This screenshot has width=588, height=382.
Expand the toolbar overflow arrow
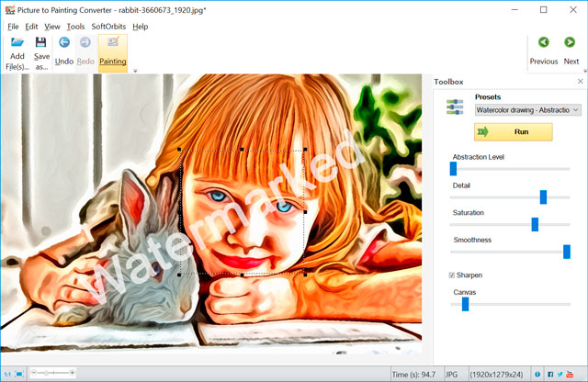pyautogui.click(x=136, y=70)
